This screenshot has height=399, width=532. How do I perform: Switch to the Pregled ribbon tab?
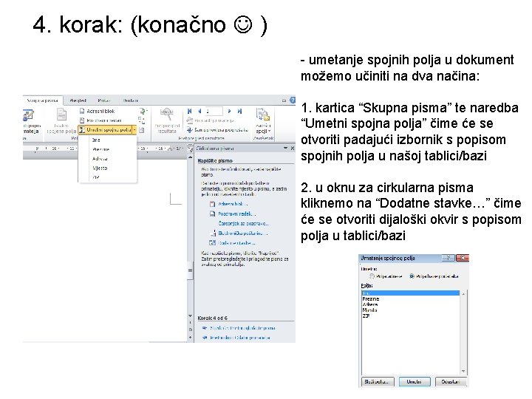pos(78,100)
